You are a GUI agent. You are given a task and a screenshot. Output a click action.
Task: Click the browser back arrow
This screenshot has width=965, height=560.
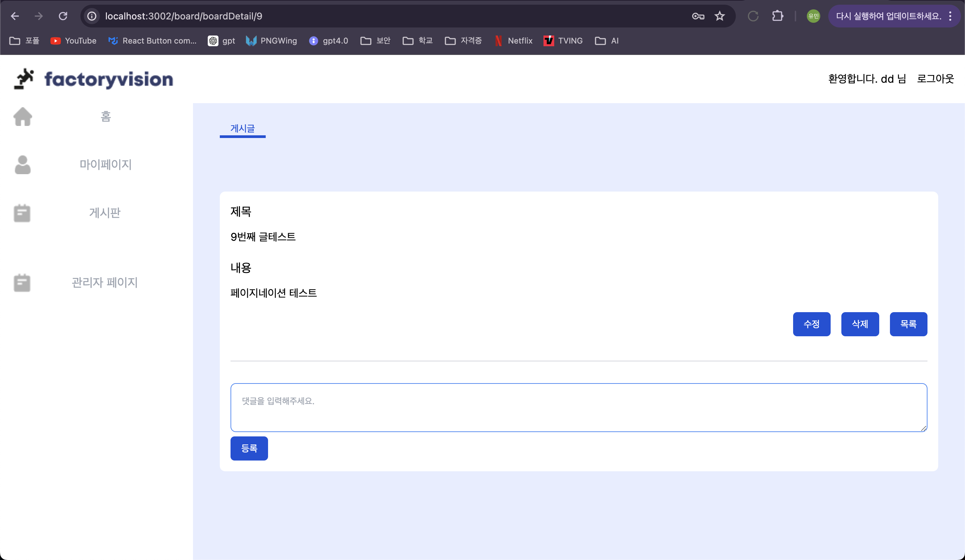tap(14, 16)
